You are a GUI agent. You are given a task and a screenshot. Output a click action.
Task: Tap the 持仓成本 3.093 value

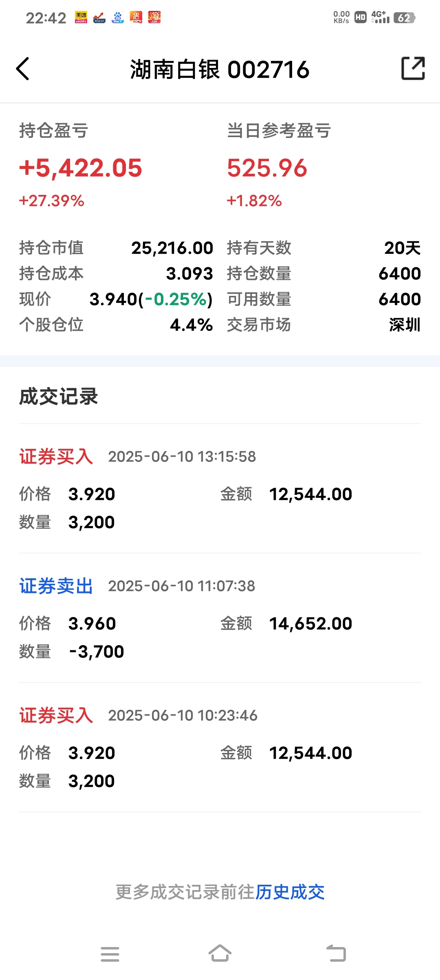pos(189,273)
